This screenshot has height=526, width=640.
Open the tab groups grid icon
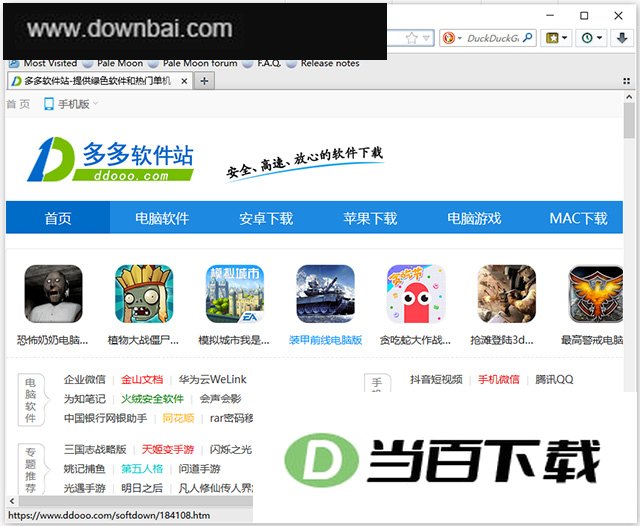pos(627,81)
